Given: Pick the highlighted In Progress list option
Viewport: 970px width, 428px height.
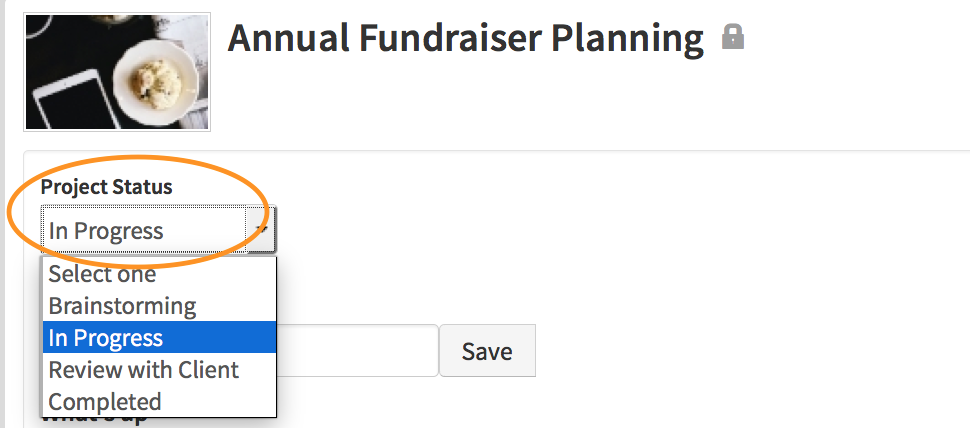Looking at the screenshot, I should 106,337.
